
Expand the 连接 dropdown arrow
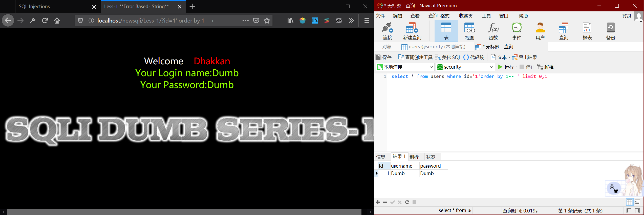(x=399, y=31)
